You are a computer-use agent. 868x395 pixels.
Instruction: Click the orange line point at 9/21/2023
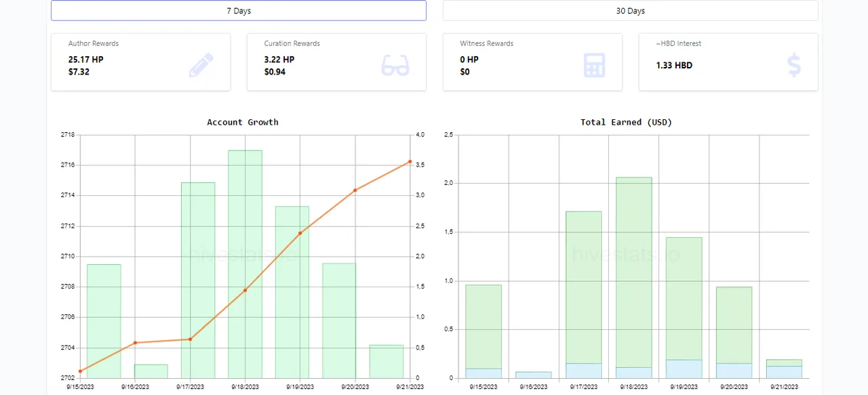[410, 161]
